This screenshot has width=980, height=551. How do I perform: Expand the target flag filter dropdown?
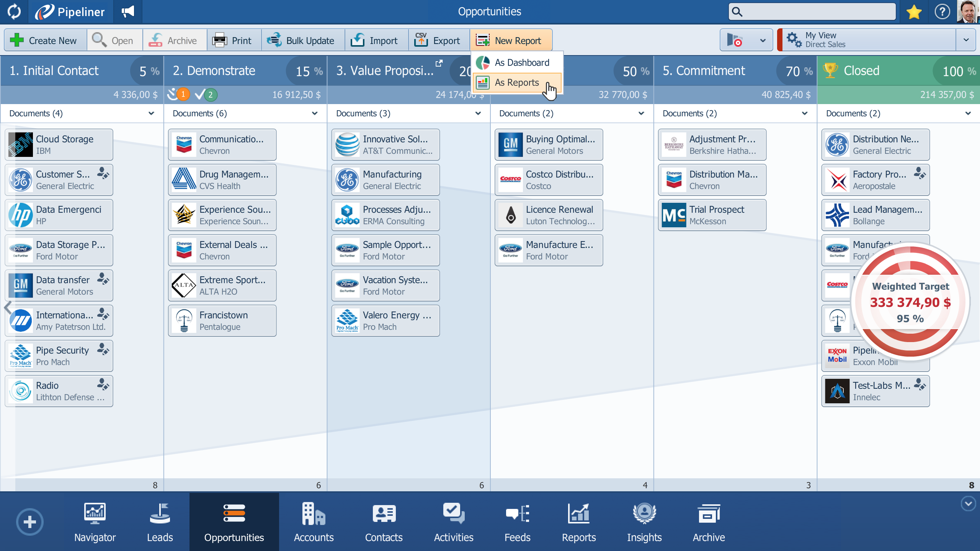point(762,41)
